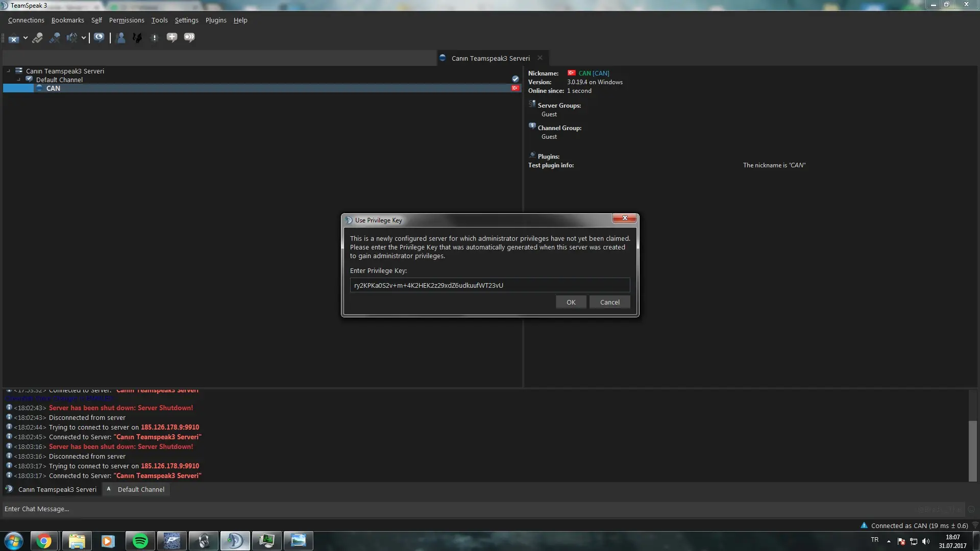980x551 pixels.
Task: Mute microphone using toolbar icon
Action: coord(55,38)
